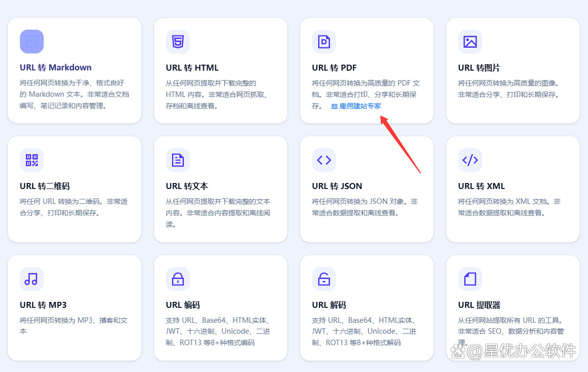The width and height of the screenshot is (588, 372).
Task: Open the URL 转二维码 tool title
Action: [x=45, y=186]
